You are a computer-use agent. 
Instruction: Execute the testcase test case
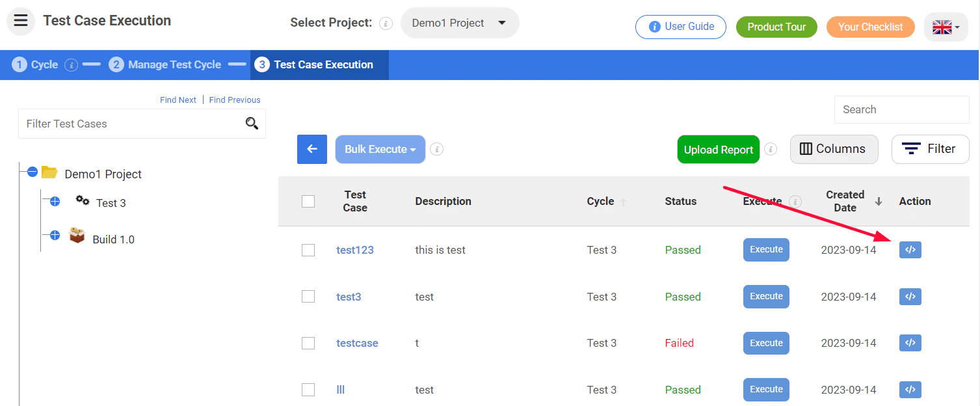pyautogui.click(x=766, y=343)
